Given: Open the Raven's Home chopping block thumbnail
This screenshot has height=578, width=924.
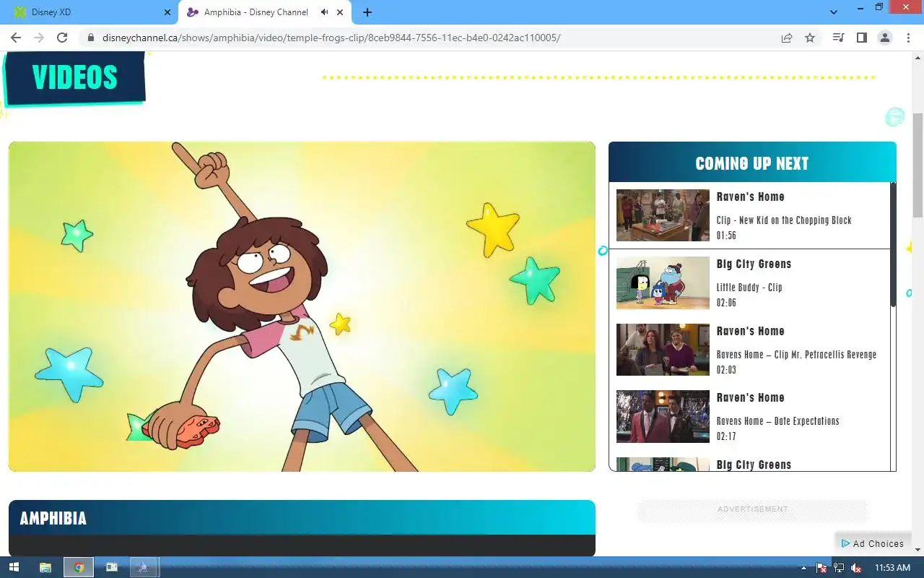Looking at the screenshot, I should point(663,215).
